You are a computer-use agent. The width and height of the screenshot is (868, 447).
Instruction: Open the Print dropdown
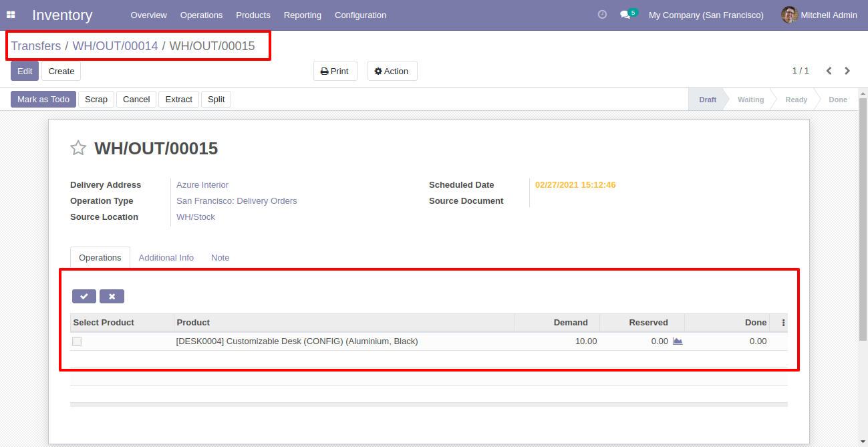[x=335, y=71]
